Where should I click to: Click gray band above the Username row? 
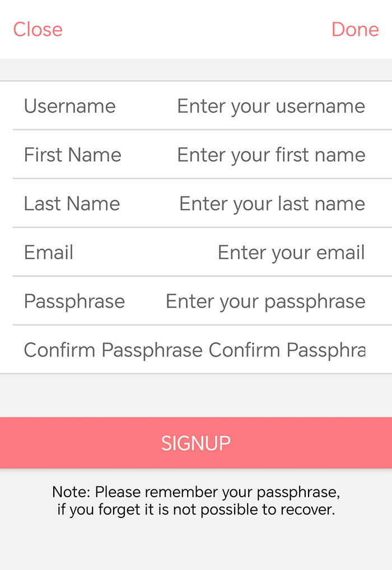pyautogui.click(x=196, y=69)
